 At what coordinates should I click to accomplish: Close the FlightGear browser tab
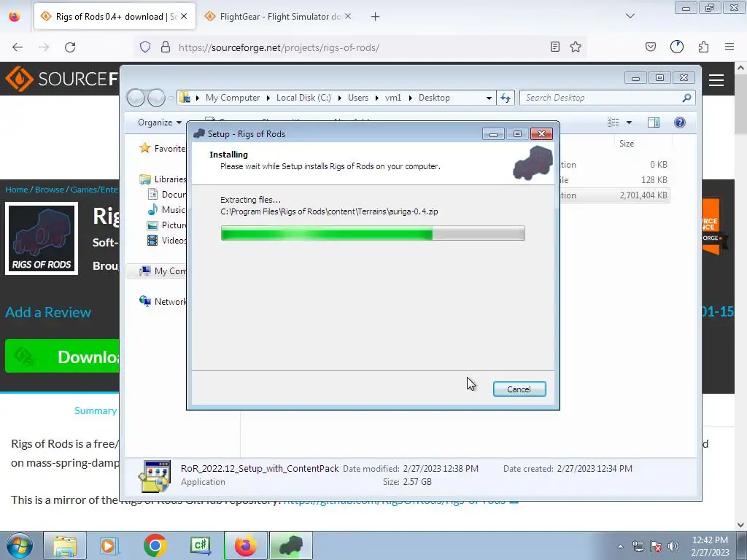(x=348, y=17)
